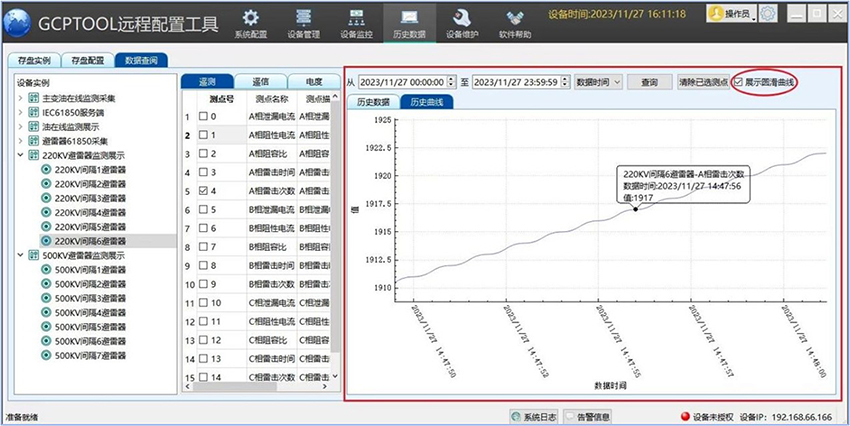Screen dimensions: 850x426
Task: Check measurement point 9 checkbox
Action: pos(205,284)
